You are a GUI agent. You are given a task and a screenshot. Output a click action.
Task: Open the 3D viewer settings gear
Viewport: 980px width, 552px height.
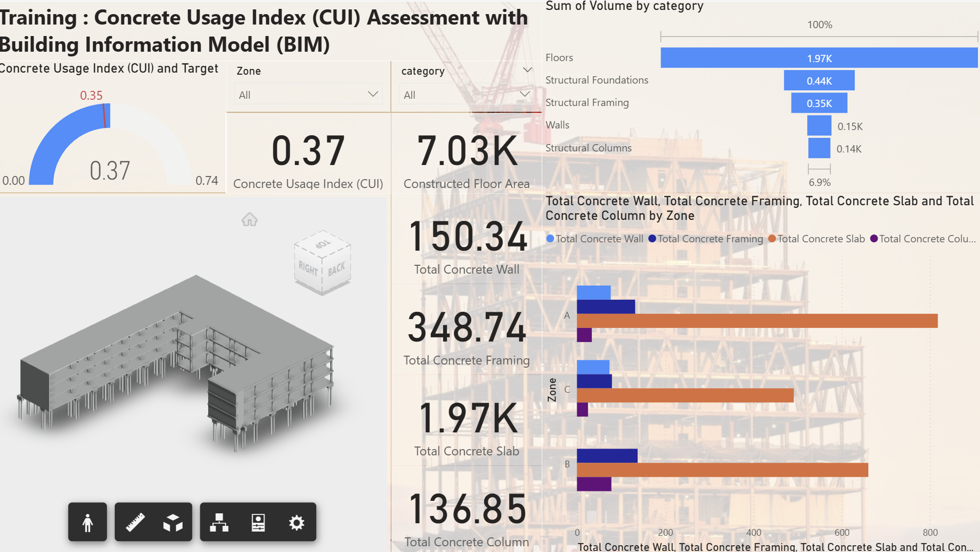pos(296,522)
